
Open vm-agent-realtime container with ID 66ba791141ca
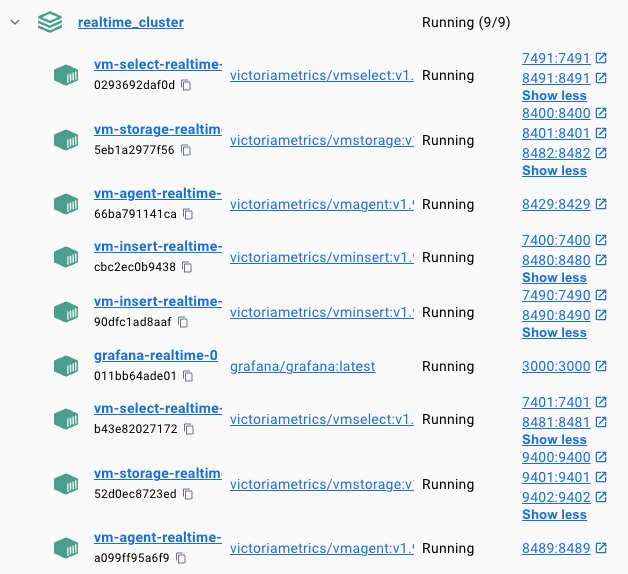[x=158, y=193]
